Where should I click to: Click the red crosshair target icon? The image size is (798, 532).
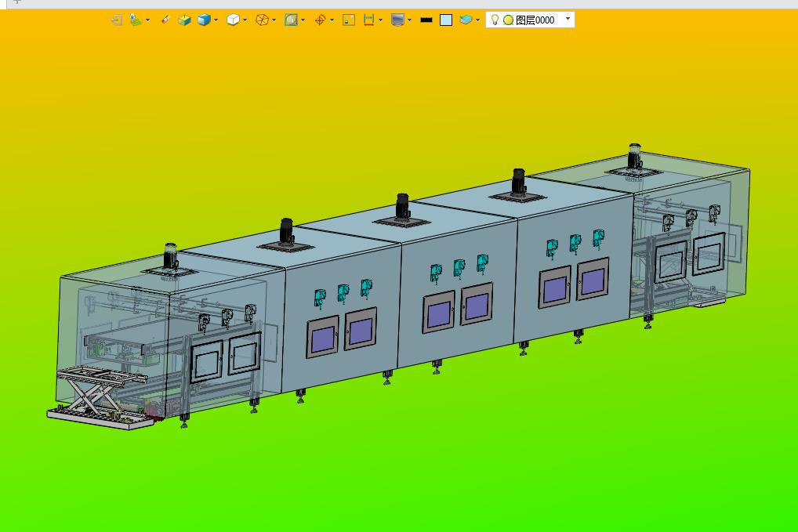(x=320, y=20)
